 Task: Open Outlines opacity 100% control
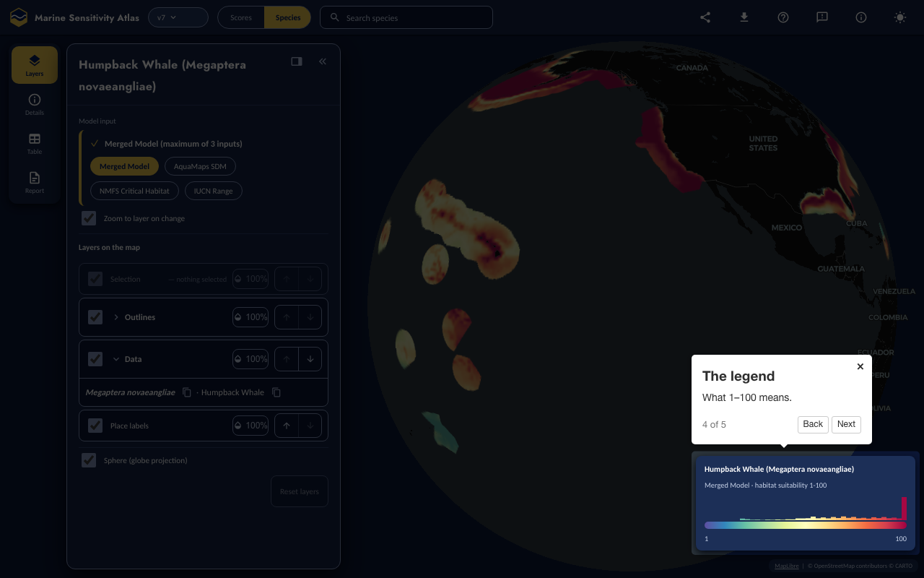pos(250,317)
